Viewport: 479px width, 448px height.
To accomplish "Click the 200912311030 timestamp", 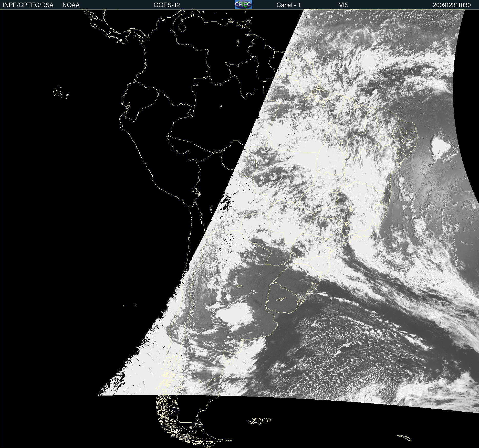I will pos(452,5).
